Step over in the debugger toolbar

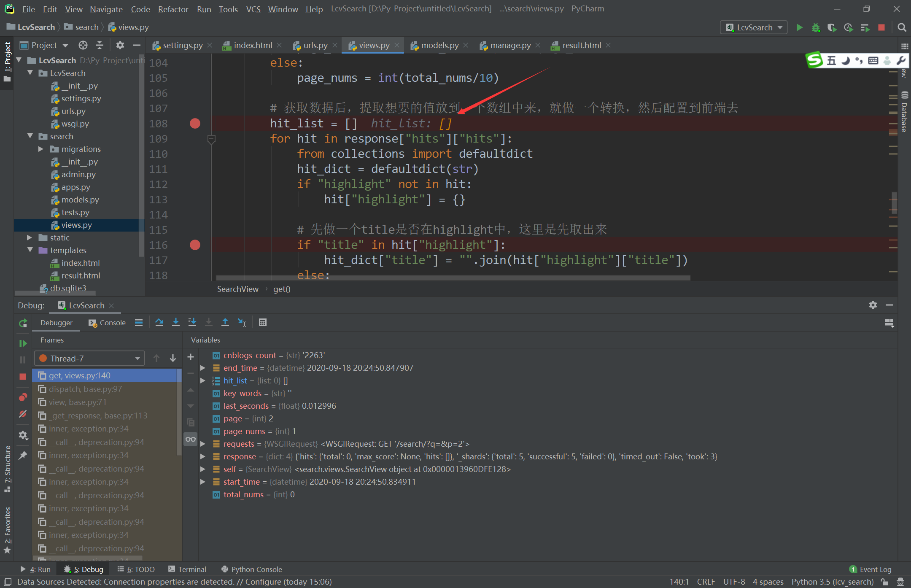click(x=159, y=322)
